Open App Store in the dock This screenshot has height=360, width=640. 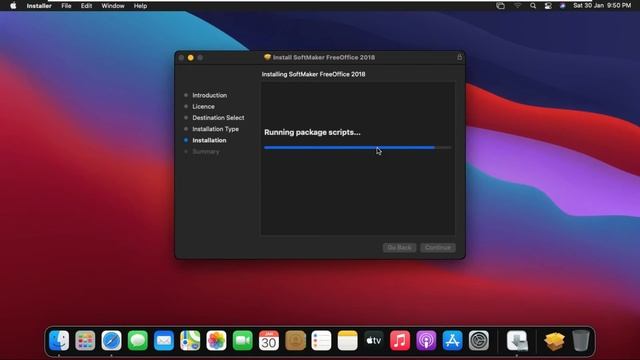click(x=453, y=340)
